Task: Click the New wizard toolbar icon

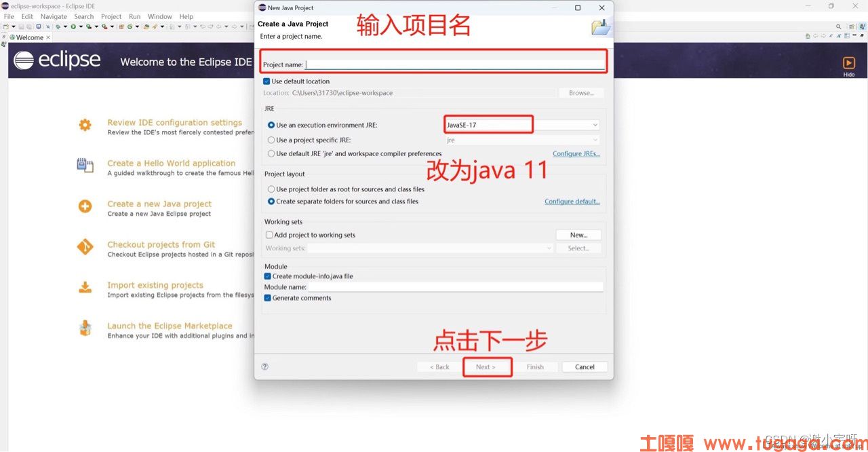Action: pos(6,26)
